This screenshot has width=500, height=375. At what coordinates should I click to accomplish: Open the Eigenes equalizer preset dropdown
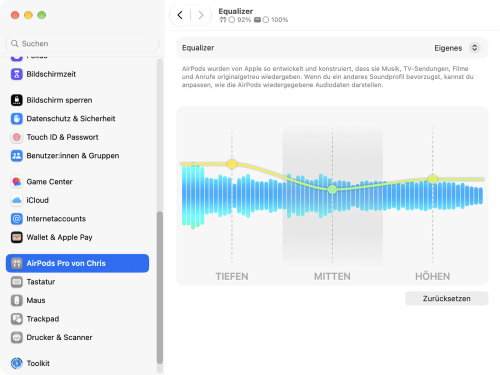click(457, 48)
